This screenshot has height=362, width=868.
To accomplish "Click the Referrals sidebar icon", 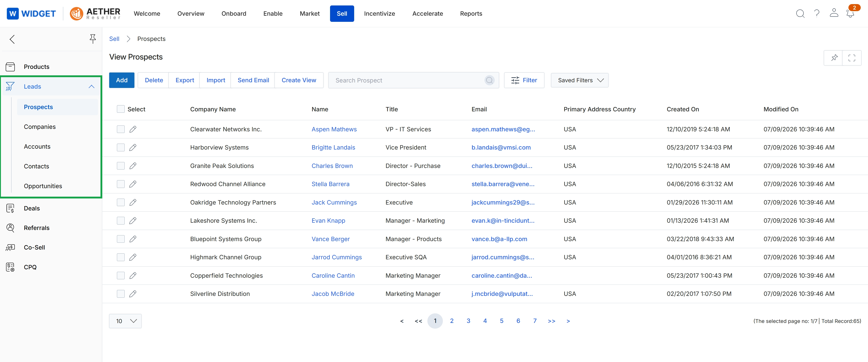I will point(10,228).
